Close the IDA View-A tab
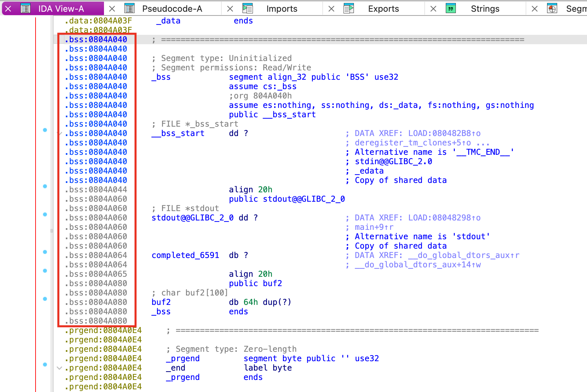Viewport: 587px width, 392px height. [8, 9]
